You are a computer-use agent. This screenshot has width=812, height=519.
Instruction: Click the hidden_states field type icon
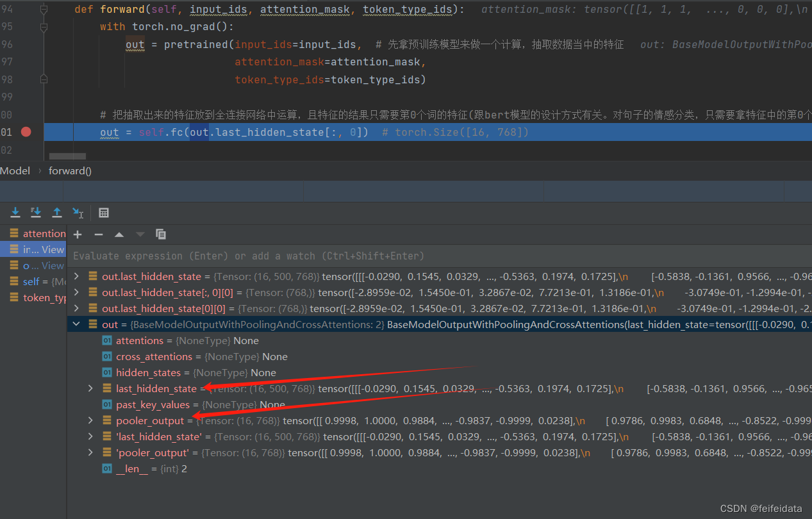(107, 372)
